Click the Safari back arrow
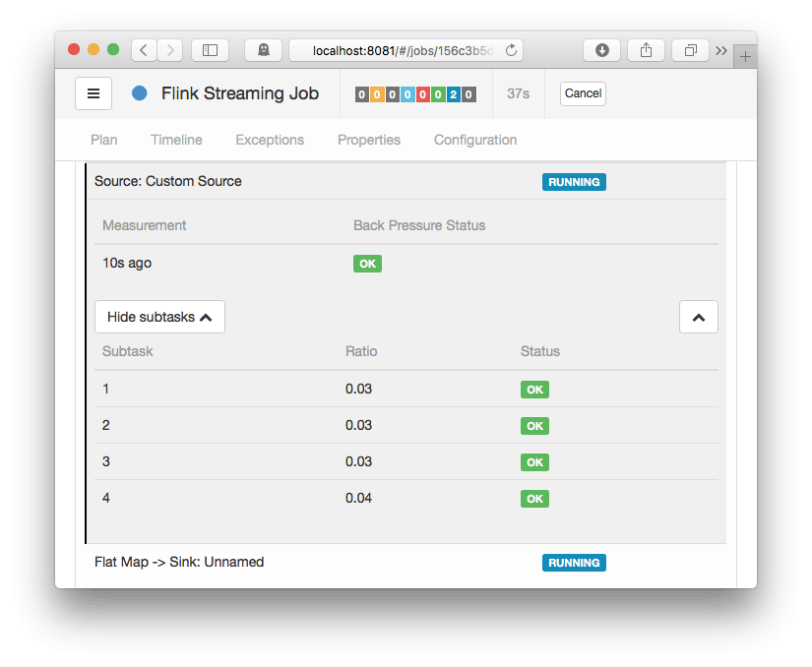 pyautogui.click(x=144, y=50)
